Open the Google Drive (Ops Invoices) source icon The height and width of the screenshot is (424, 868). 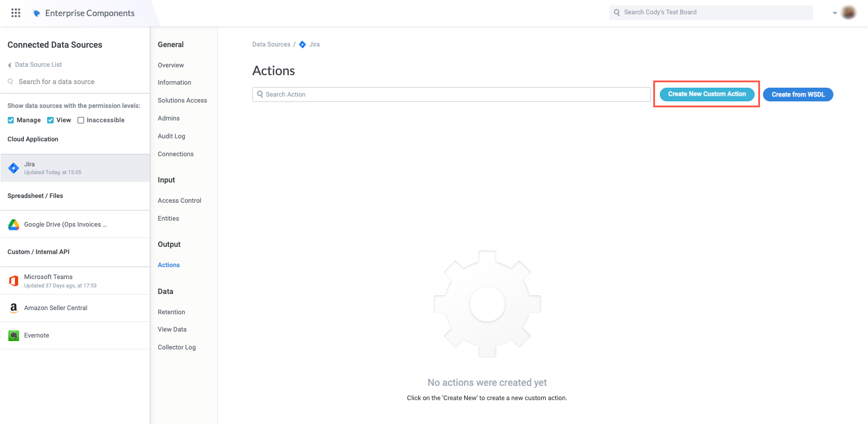pos(13,224)
